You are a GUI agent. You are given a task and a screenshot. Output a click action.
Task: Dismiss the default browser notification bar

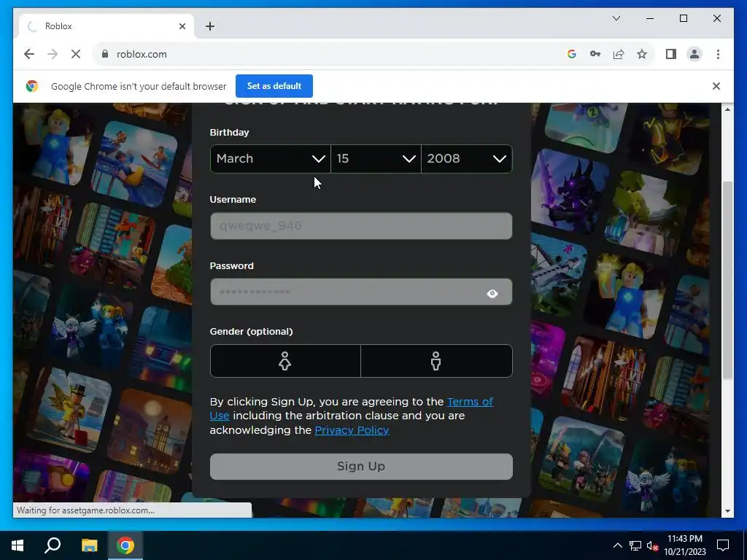click(x=716, y=86)
